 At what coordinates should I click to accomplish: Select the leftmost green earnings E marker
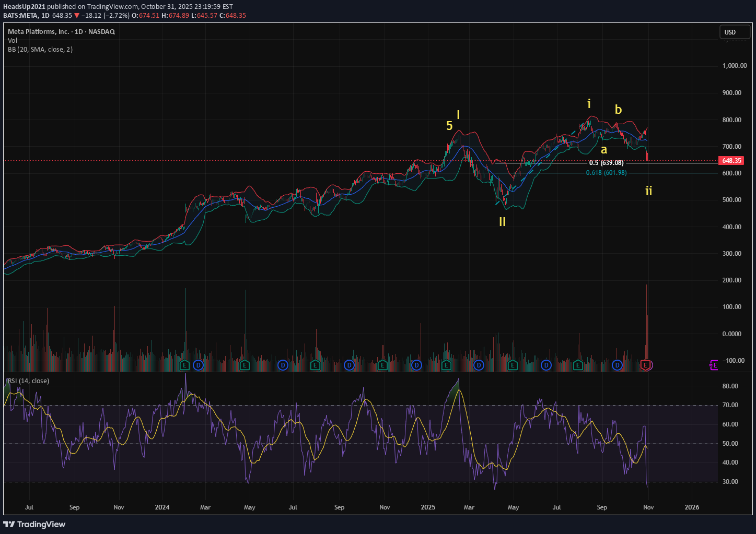(184, 365)
